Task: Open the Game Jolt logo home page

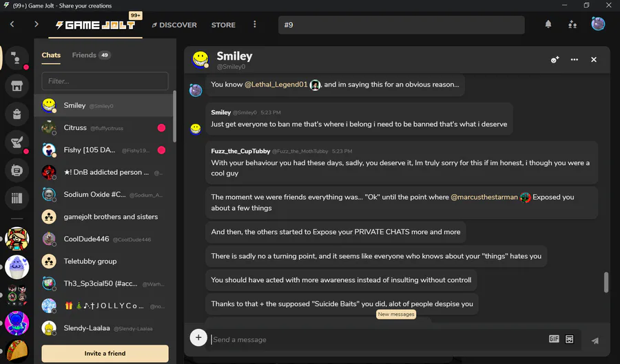Action: pyautogui.click(x=95, y=25)
